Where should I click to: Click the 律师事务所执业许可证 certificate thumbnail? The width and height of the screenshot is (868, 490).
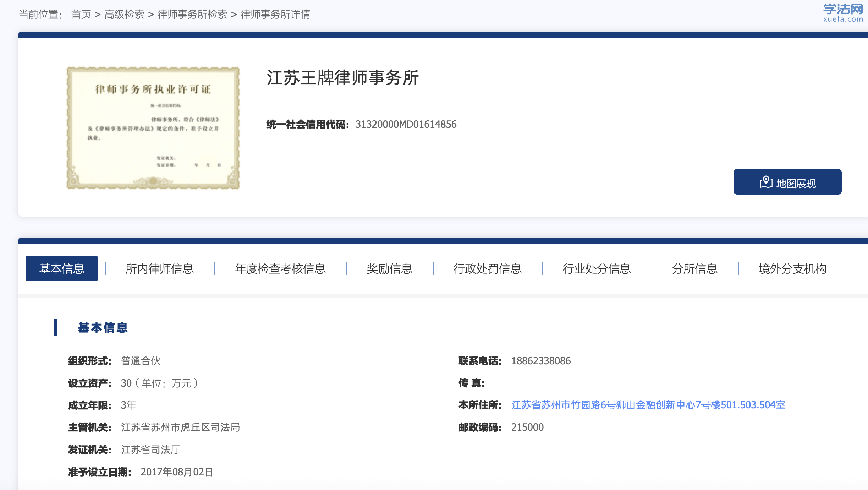pyautogui.click(x=153, y=128)
